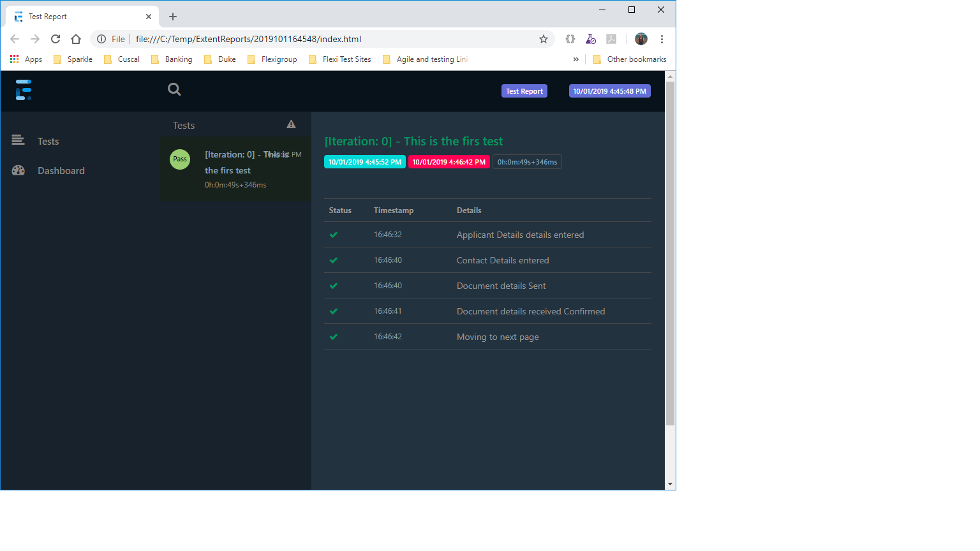The image size is (980, 551).
Task: Expand hidden bookmarks with the chevron
Action: click(x=576, y=59)
